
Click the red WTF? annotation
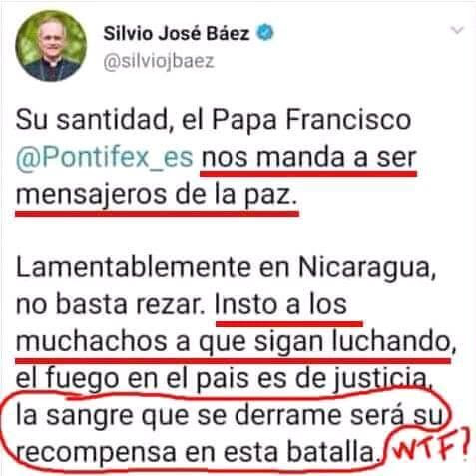[431, 445]
